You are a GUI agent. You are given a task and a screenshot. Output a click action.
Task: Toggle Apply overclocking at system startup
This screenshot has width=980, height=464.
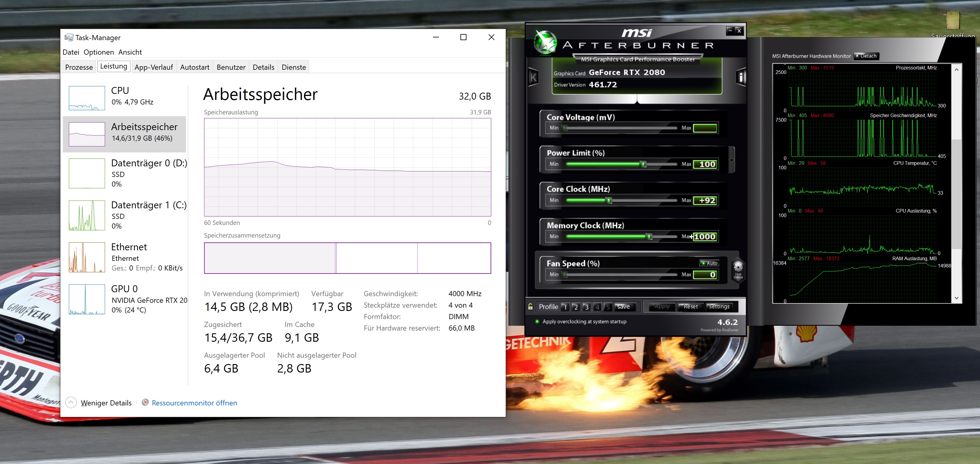[537, 322]
